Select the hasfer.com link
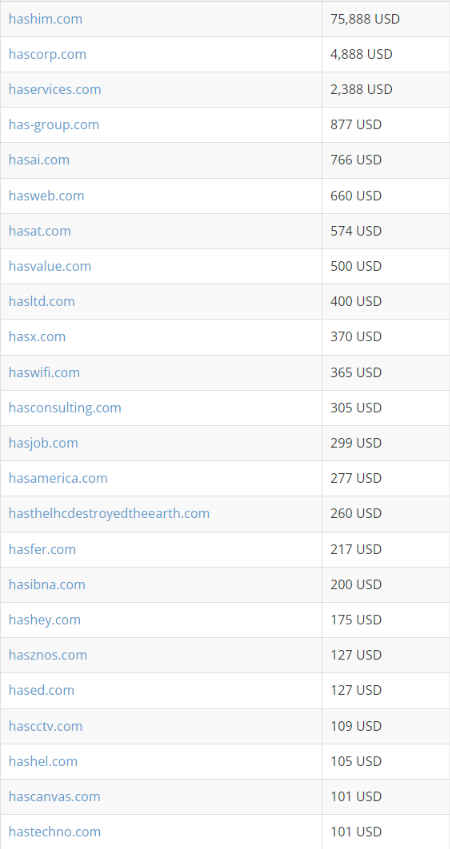Image resolution: width=450 pixels, height=849 pixels. [x=42, y=549]
